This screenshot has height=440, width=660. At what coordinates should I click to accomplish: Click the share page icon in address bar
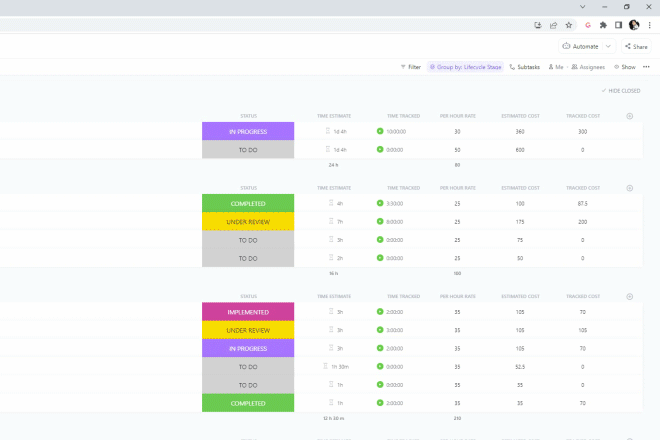[x=553, y=25]
